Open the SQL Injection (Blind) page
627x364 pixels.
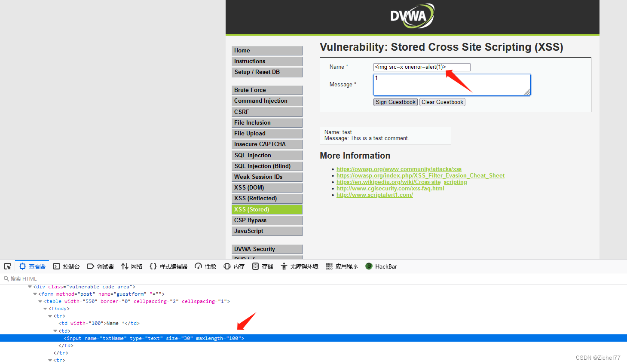pos(267,166)
